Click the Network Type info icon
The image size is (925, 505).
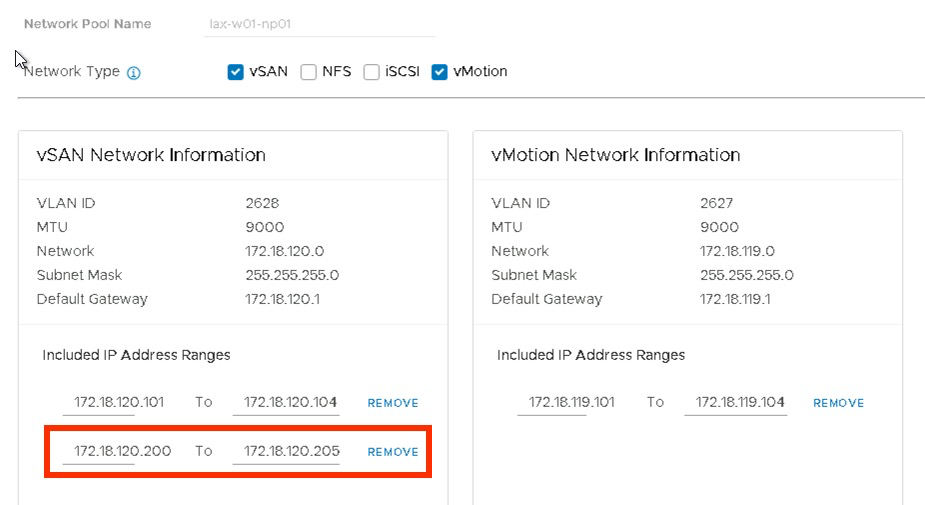coord(134,73)
